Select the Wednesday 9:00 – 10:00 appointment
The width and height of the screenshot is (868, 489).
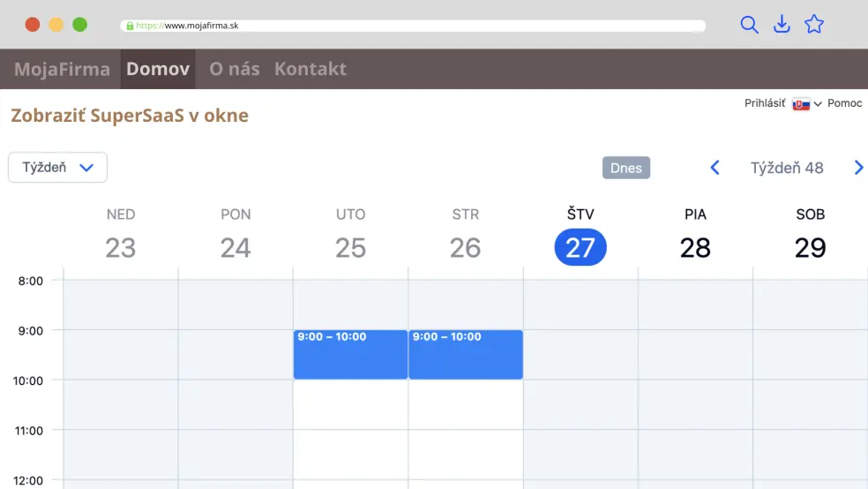(x=466, y=355)
